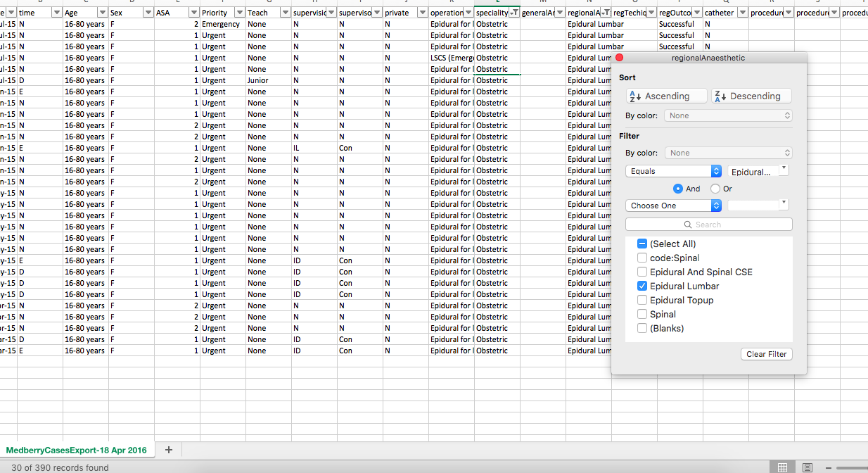Image resolution: width=868 pixels, height=473 pixels.
Task: Open the Sort By color dropdown
Action: 728,115
